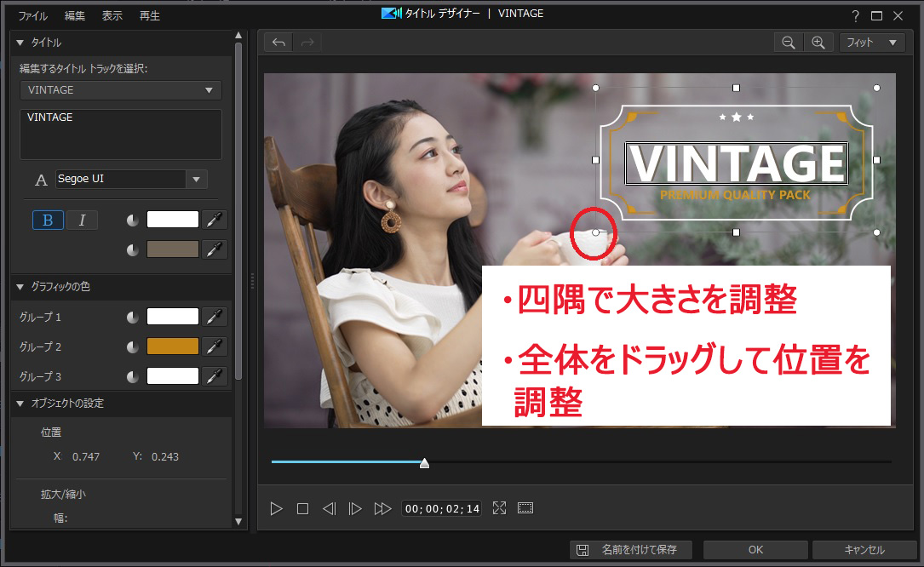Toggle the TV safe zone icon
This screenshot has width=924, height=567.
tap(525, 508)
